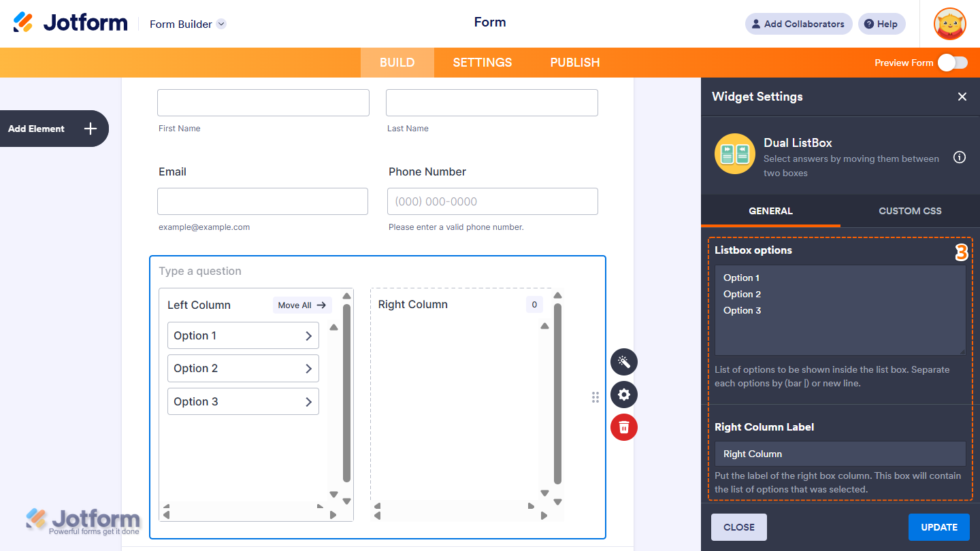Click the user avatar icon
This screenshot has height=551, width=980.
pos(949,24)
